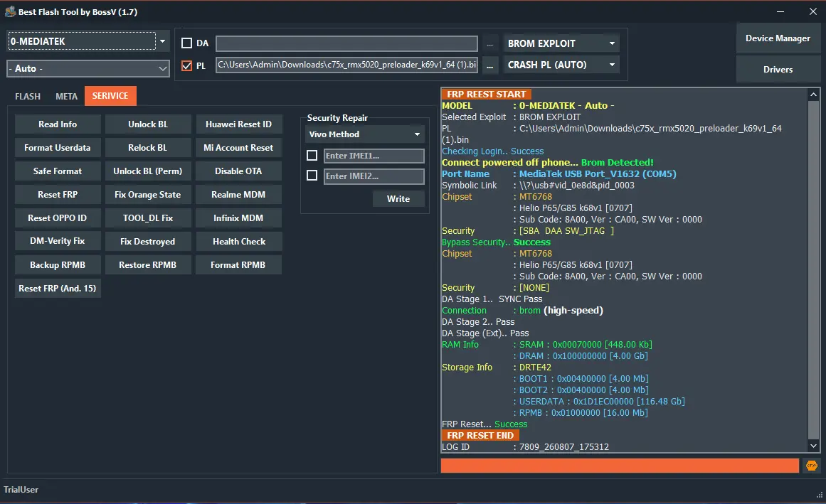Browse for PL file with ellipsis button

[x=490, y=65]
